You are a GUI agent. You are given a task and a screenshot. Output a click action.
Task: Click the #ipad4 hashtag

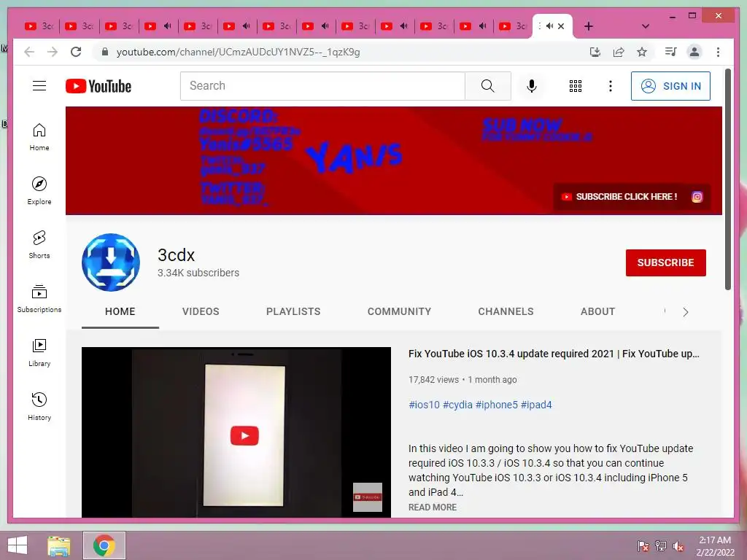(x=536, y=405)
